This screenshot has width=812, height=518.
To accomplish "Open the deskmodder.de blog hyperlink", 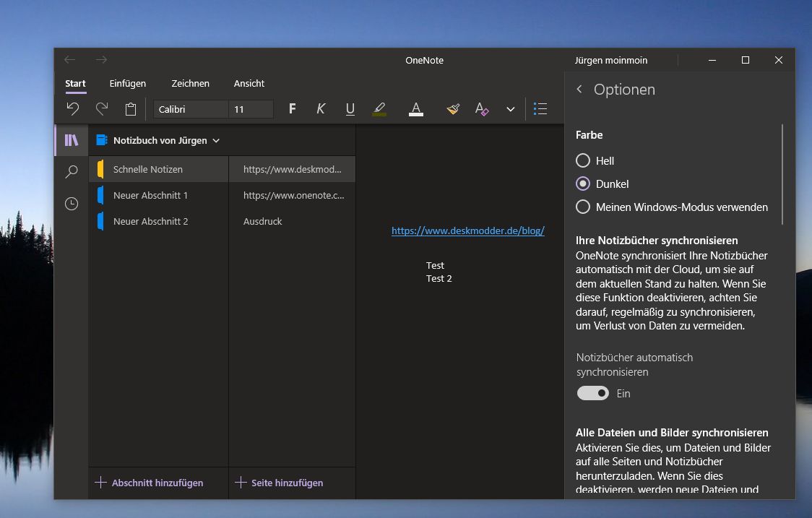I will click(x=467, y=231).
